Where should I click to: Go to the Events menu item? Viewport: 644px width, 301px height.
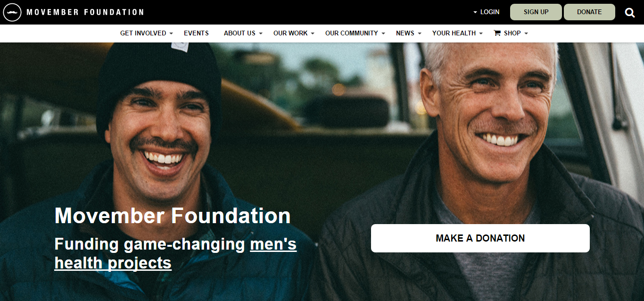196,33
